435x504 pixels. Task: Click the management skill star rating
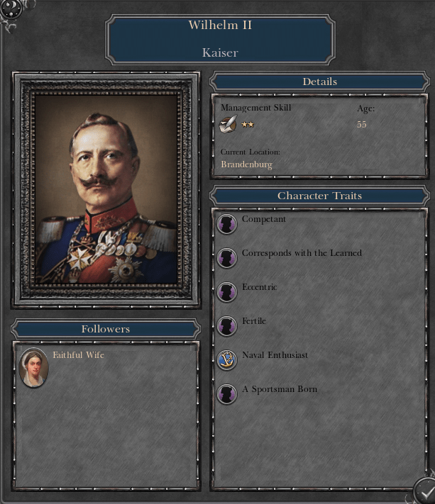pyautogui.click(x=248, y=124)
